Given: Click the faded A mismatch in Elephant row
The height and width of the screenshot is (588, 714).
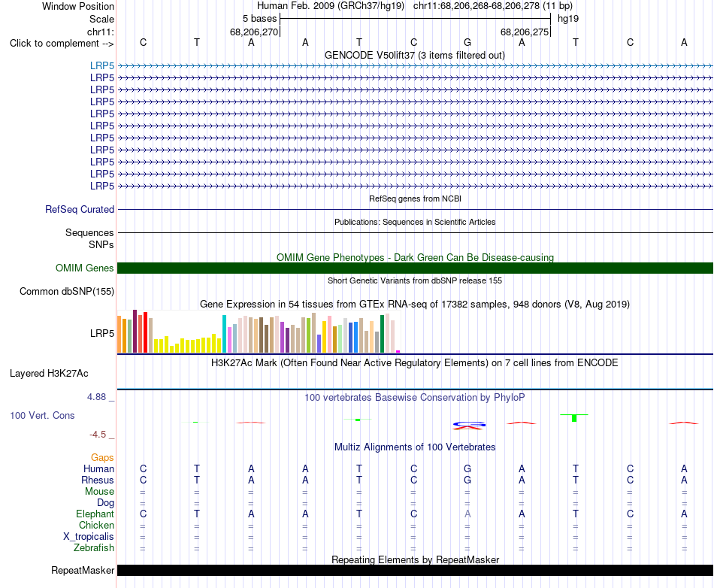Looking at the screenshot, I should 467,514.
